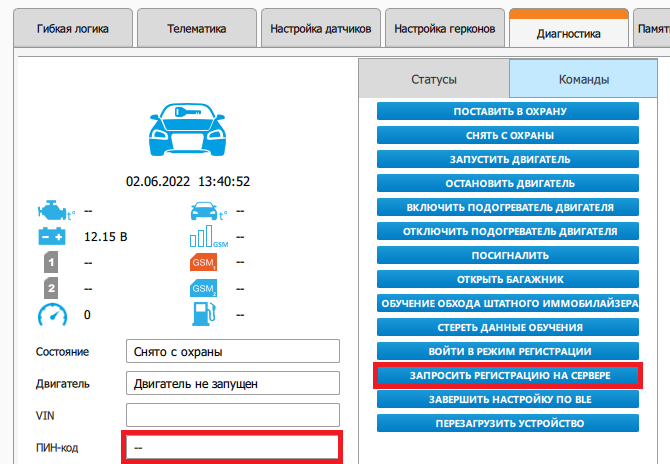Click the speedometer icon
Screen dimensions: 670x464
click(x=51, y=314)
